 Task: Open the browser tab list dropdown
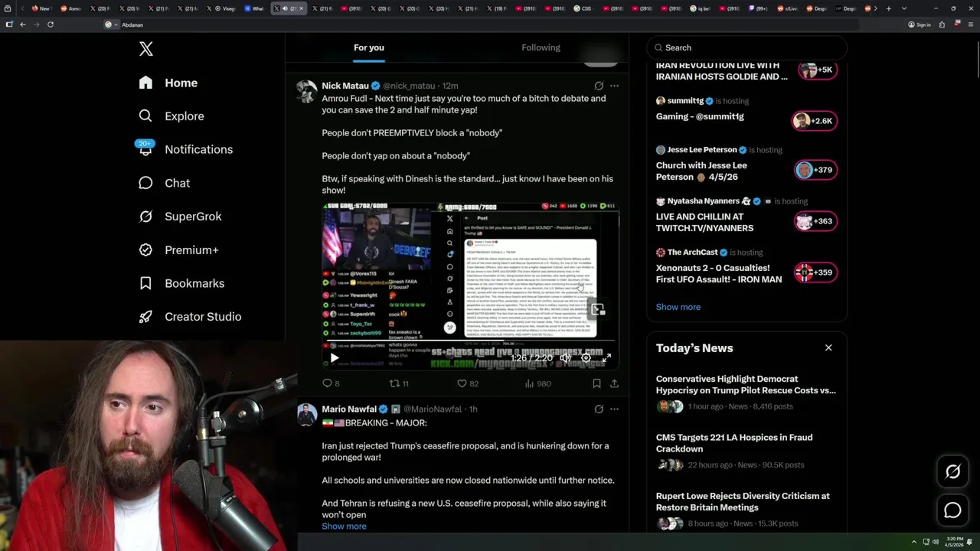click(x=904, y=8)
